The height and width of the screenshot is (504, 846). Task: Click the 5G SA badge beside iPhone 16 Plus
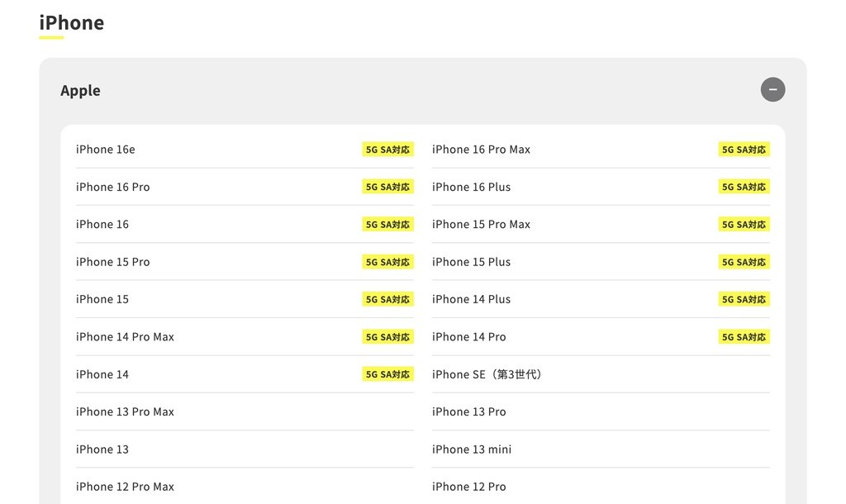tap(744, 187)
